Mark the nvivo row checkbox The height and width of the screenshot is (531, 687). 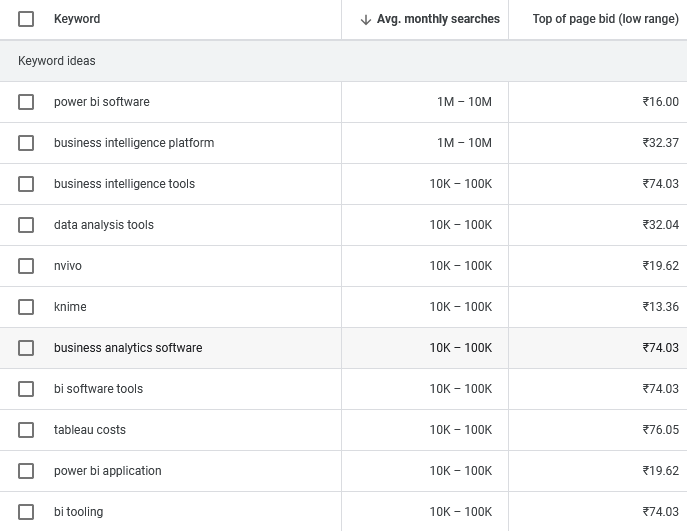pos(26,266)
